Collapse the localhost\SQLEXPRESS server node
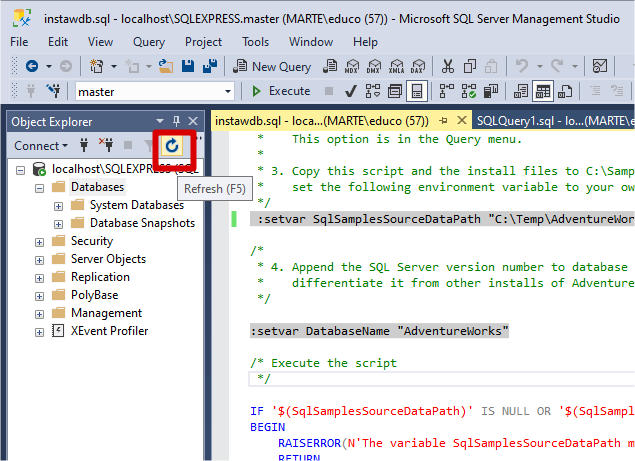The height and width of the screenshot is (461, 635). click(20, 170)
